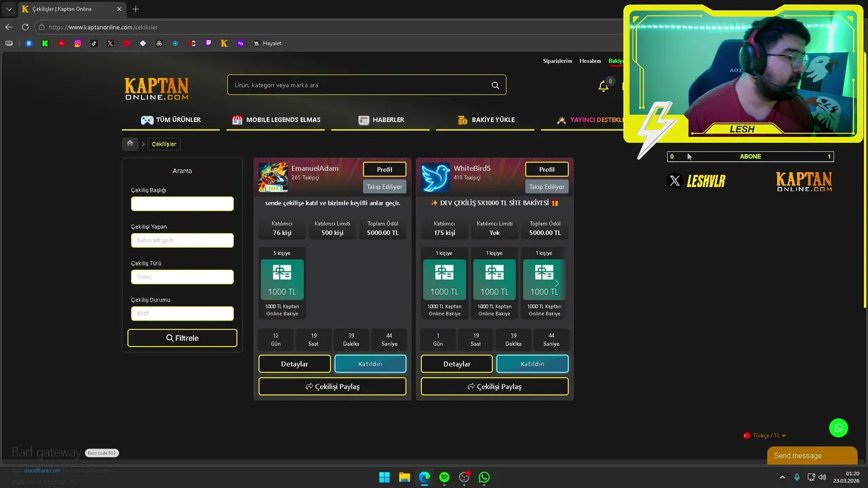This screenshot has width=868, height=488.
Task: Open WhiteBird5's Profil
Action: pyautogui.click(x=547, y=169)
